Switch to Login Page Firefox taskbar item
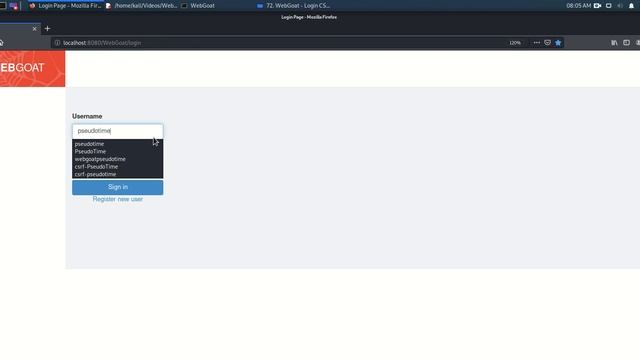 click(x=65, y=6)
